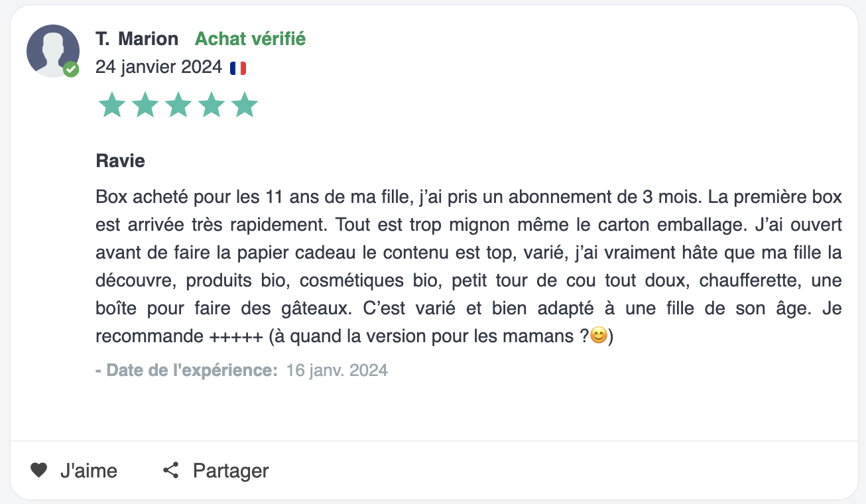Click the Achat vérifié label
866x504 pixels.
[250, 39]
